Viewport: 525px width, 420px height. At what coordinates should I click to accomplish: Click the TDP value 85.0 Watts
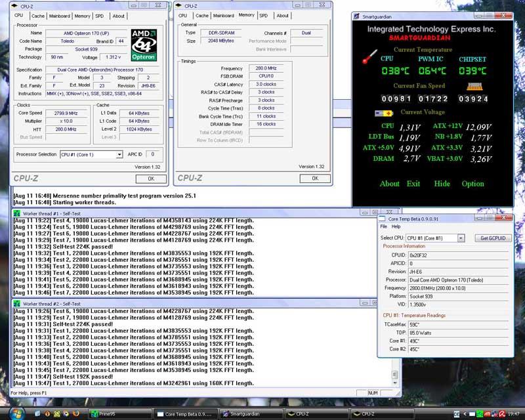coord(458,333)
